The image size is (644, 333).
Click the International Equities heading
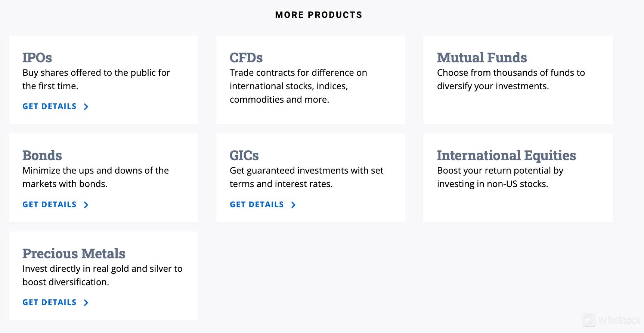pyautogui.click(x=507, y=155)
